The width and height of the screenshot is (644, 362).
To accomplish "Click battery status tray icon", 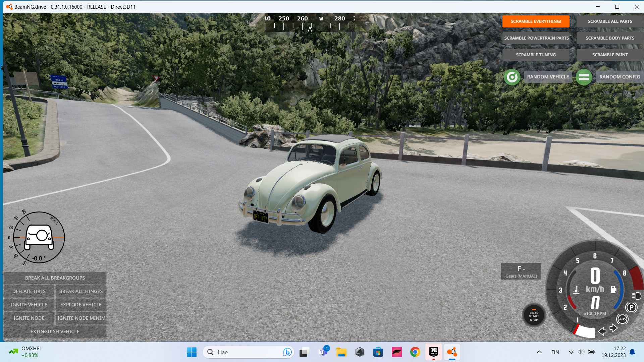I will [591, 352].
